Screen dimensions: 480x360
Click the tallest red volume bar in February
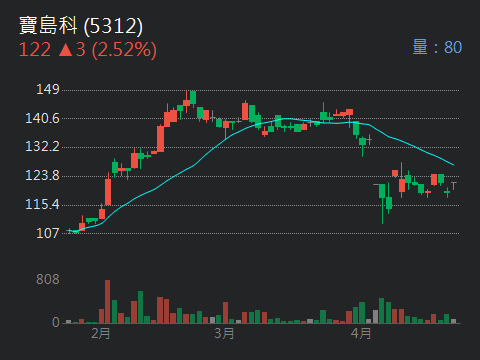[107, 302]
